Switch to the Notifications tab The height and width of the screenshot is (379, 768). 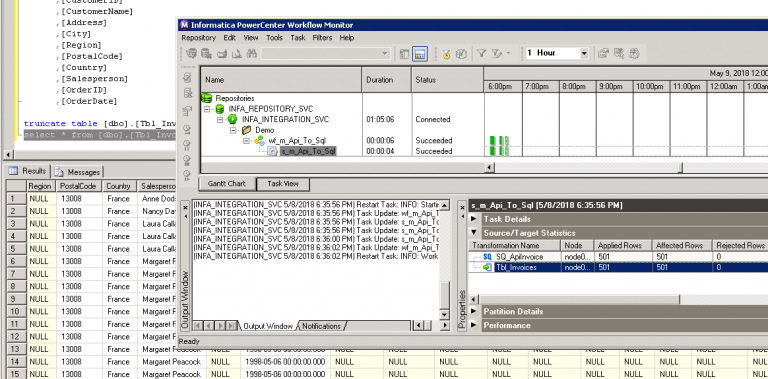(x=321, y=326)
